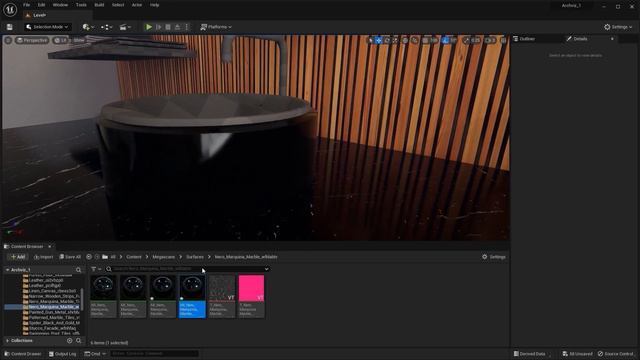Close the Content Browser tab
The image size is (640, 360).
click(50, 247)
